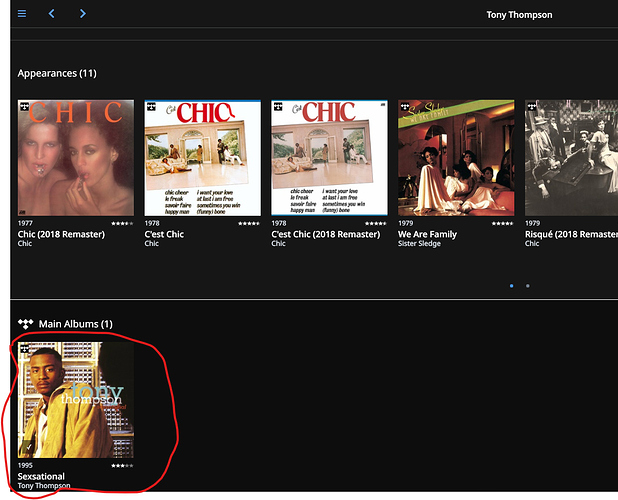Click the TIDAL badge on Sexsational cover

pyautogui.click(x=24, y=349)
